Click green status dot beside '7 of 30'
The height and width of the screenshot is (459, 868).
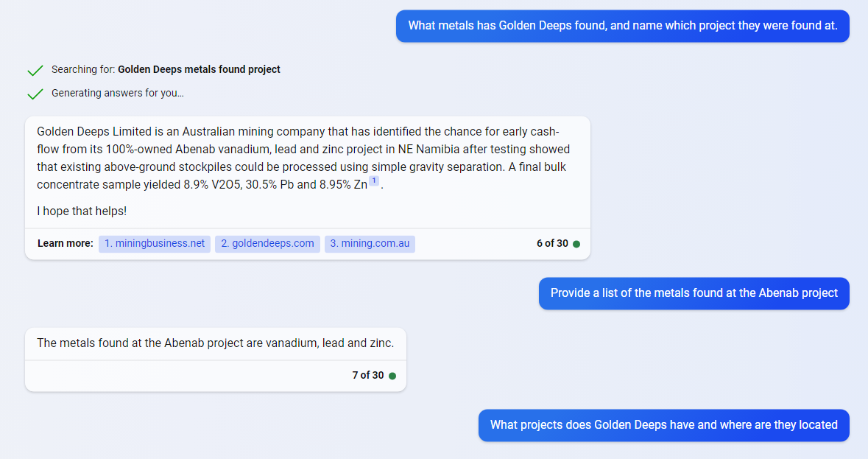point(392,376)
